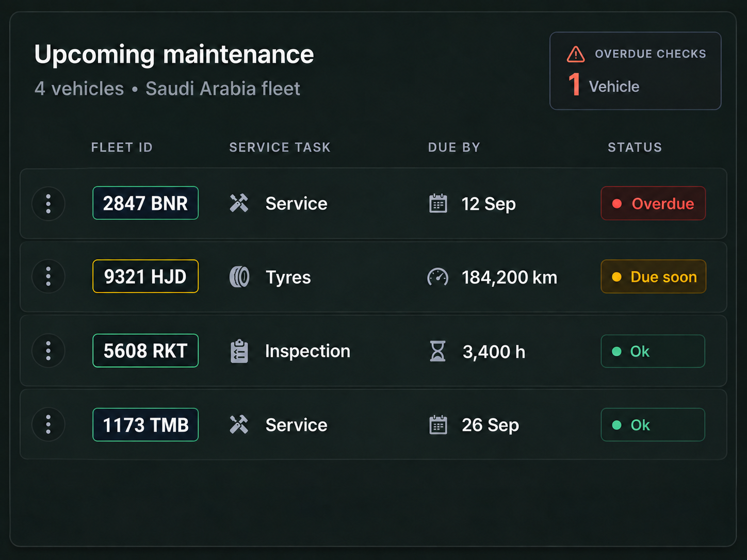Select fleet ID badge 2847 BNR
Image resolution: width=747 pixels, height=560 pixels.
click(145, 203)
